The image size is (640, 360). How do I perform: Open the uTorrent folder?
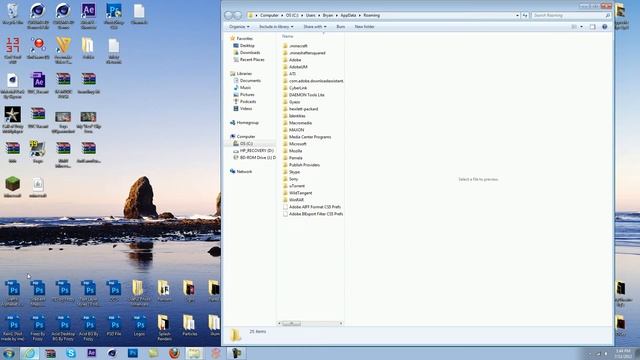297,186
